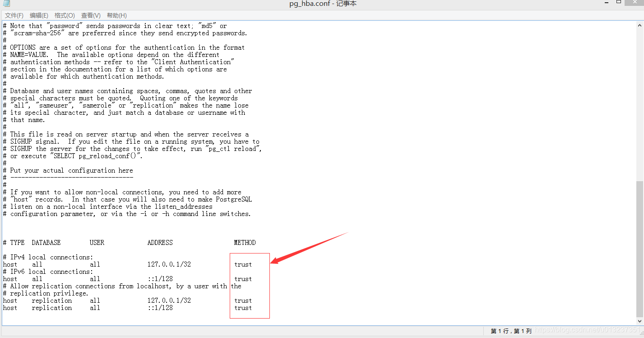Click the 'Allow replication connections from localhost' line
Image resolution: width=644 pixels, height=338 pixels.
122,286
